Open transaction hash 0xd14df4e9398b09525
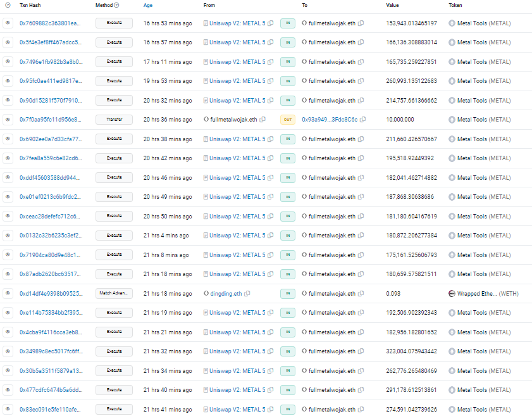532x416 pixels. (51, 293)
